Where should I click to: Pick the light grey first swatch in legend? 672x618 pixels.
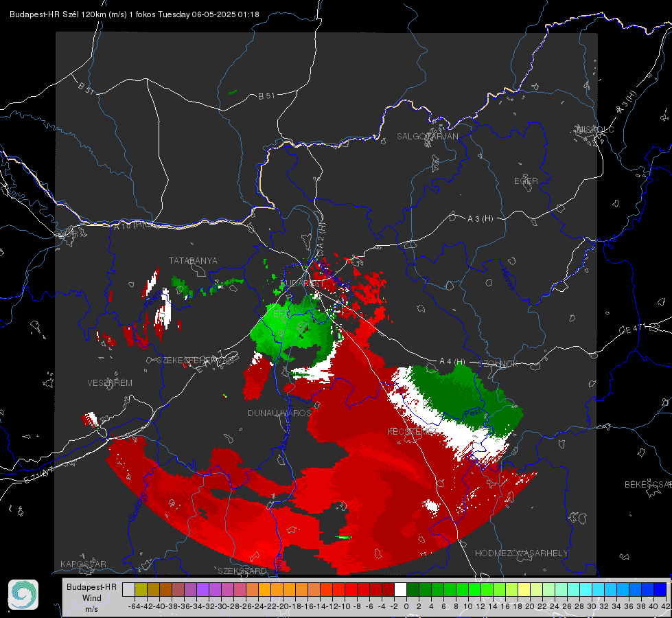(x=128, y=590)
